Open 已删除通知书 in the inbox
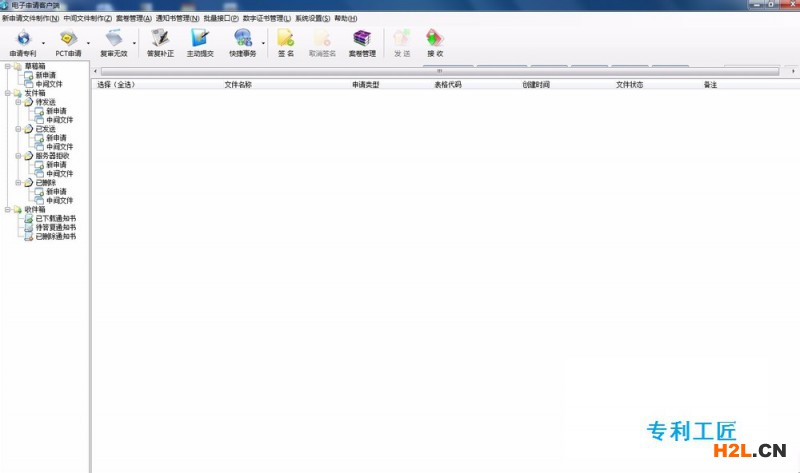Screen dimensions: 800x473 point(56,237)
